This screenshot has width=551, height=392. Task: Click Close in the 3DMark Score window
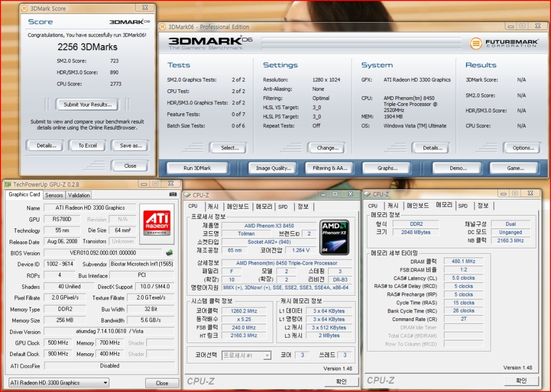pos(130,166)
